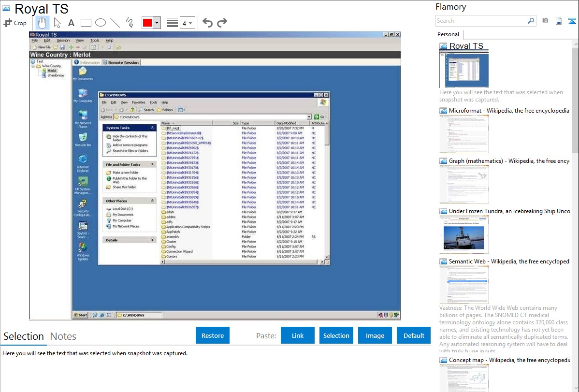Click the camera snapshot icon
This screenshot has height=392, width=579.
tap(545, 21)
